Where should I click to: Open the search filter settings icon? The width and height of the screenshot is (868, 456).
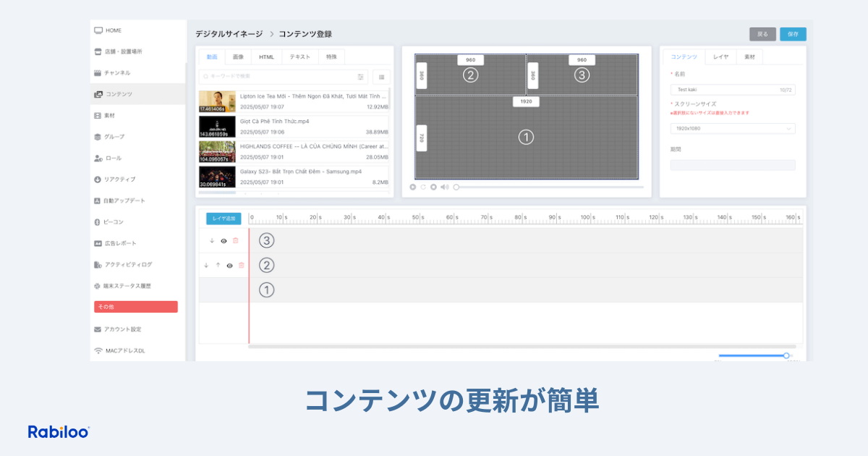360,76
